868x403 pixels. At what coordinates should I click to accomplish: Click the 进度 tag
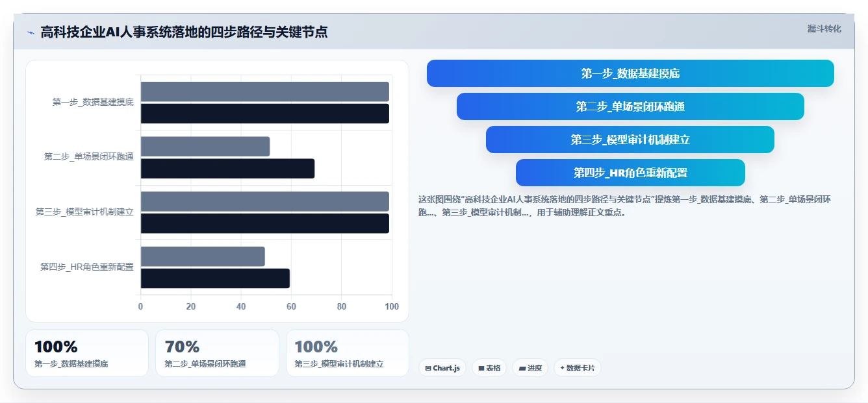click(x=530, y=368)
